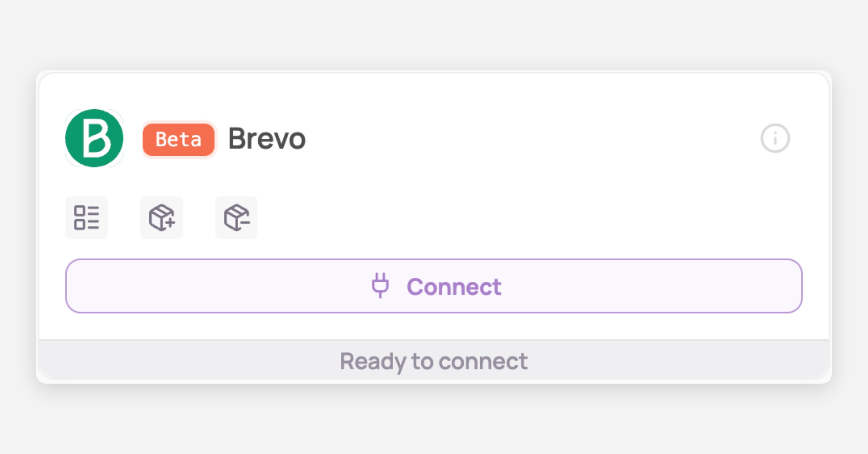Image resolution: width=868 pixels, height=454 pixels.
Task: Show Brevo integration details via info icon
Action: [x=775, y=138]
